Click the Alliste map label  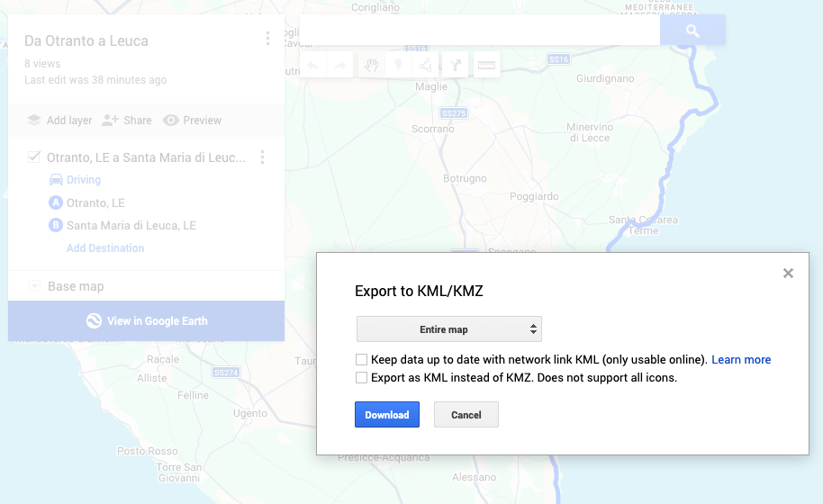[x=152, y=378]
